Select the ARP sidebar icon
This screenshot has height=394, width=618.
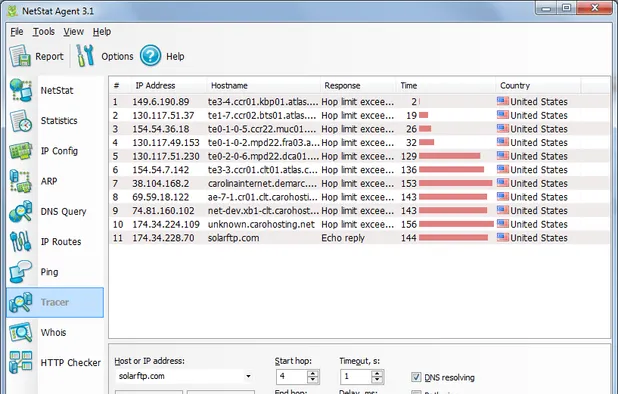[20, 181]
